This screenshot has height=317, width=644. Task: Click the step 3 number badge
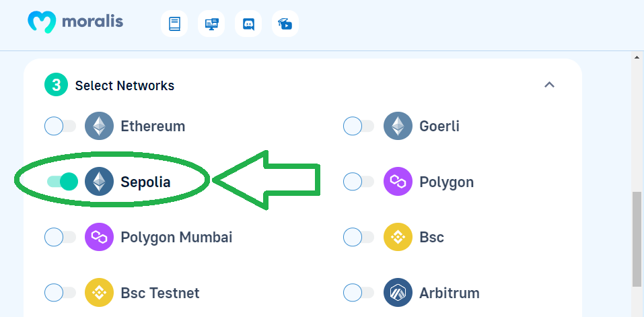click(56, 85)
